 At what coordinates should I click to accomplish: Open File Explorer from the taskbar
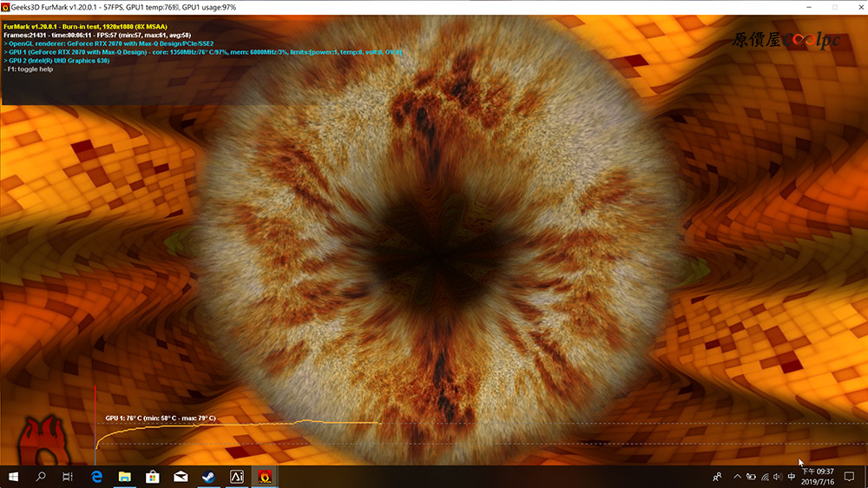point(124,477)
